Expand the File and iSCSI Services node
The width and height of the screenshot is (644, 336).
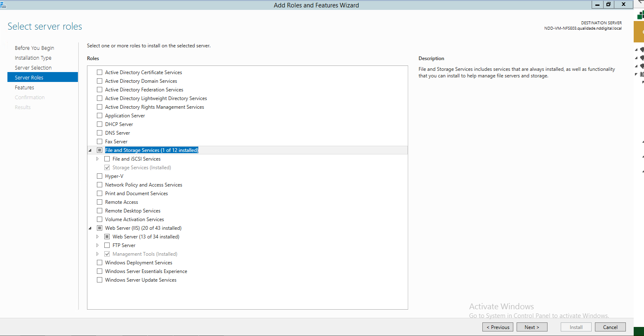[97, 159]
